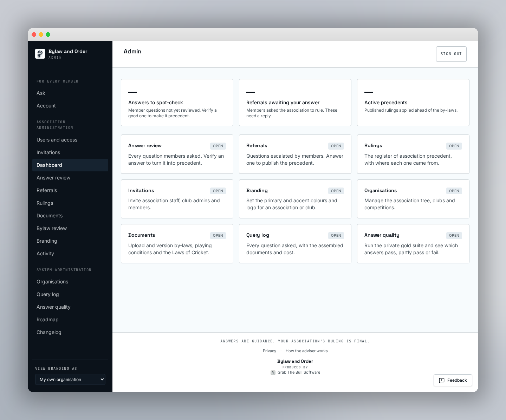Open the View branding as dropdown
Image resolution: width=506 pixels, height=420 pixels.
tap(70, 379)
